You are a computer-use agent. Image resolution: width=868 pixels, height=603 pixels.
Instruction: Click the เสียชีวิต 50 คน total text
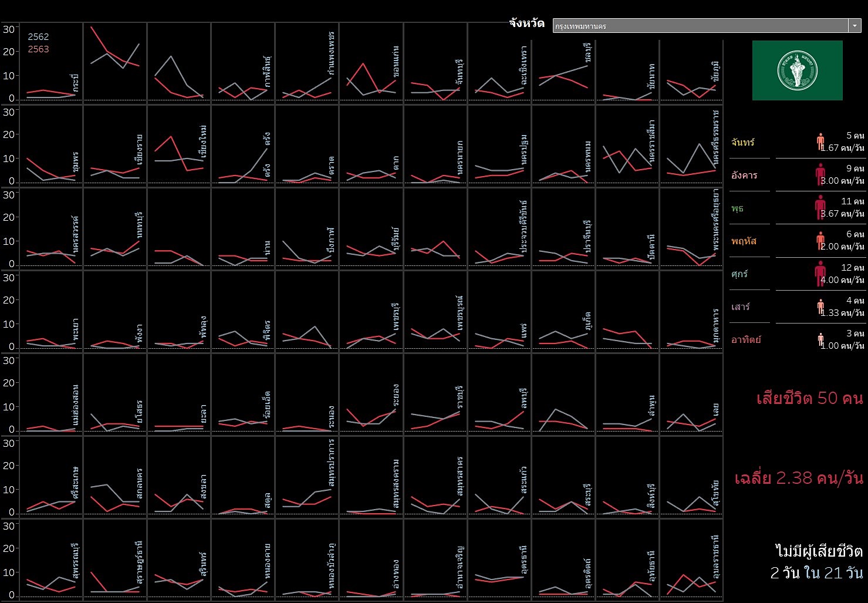(x=809, y=398)
